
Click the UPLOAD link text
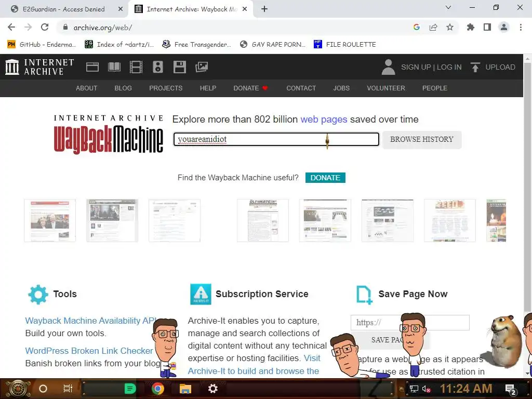500,67
